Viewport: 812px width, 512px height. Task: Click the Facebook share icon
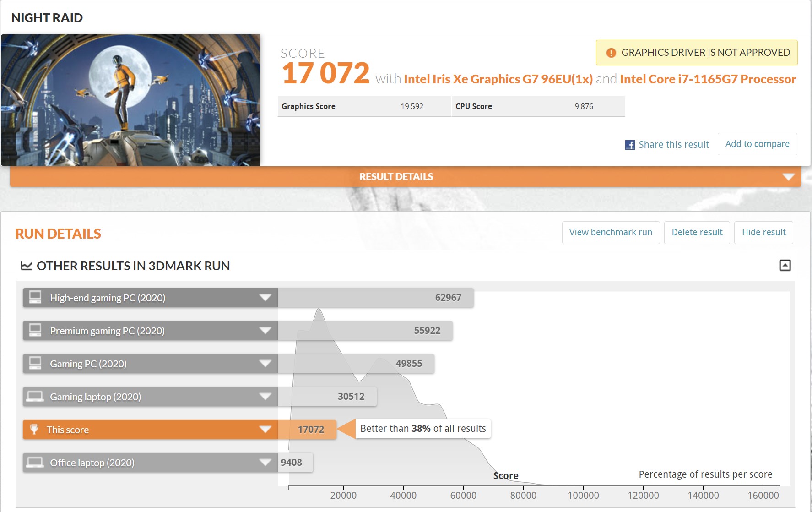point(630,145)
